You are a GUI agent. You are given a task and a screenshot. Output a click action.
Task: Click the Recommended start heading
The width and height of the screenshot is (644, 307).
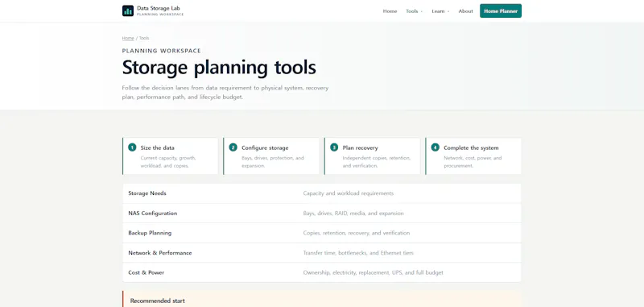(157, 301)
